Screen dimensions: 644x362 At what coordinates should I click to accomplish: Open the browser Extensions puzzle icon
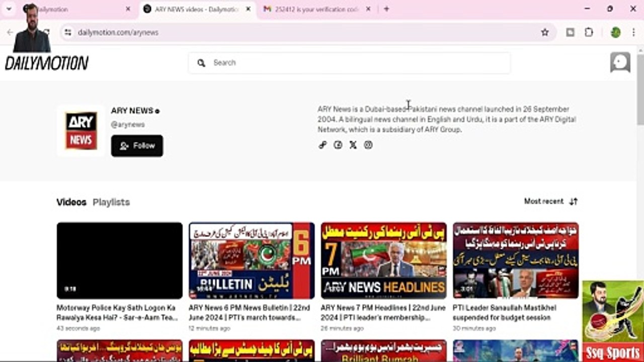pyautogui.click(x=589, y=32)
